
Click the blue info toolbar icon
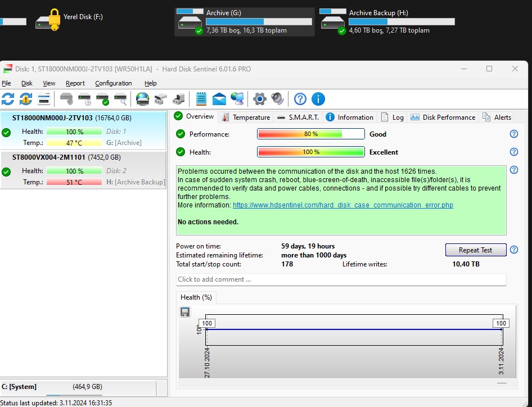(318, 99)
